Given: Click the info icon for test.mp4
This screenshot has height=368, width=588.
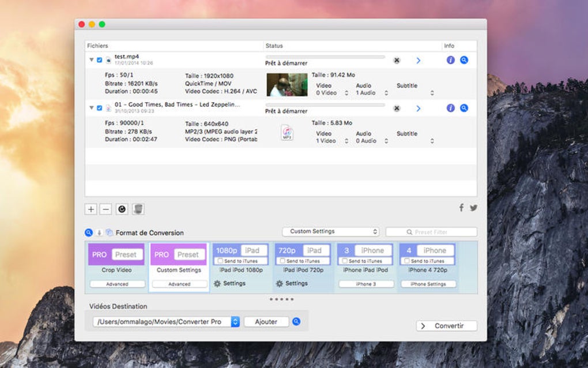Looking at the screenshot, I should pos(451,60).
